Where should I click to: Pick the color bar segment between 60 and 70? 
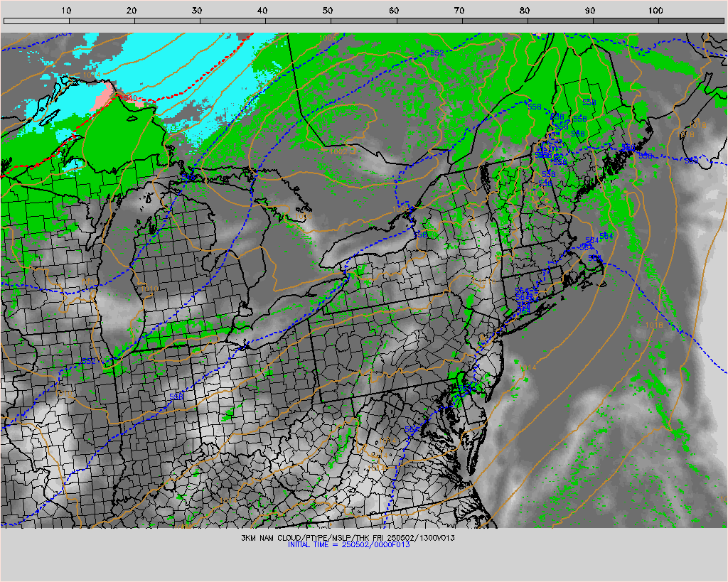tap(429, 21)
